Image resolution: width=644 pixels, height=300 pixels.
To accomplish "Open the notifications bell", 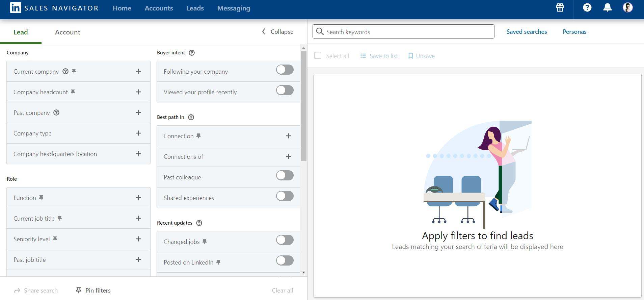I will [x=608, y=7].
